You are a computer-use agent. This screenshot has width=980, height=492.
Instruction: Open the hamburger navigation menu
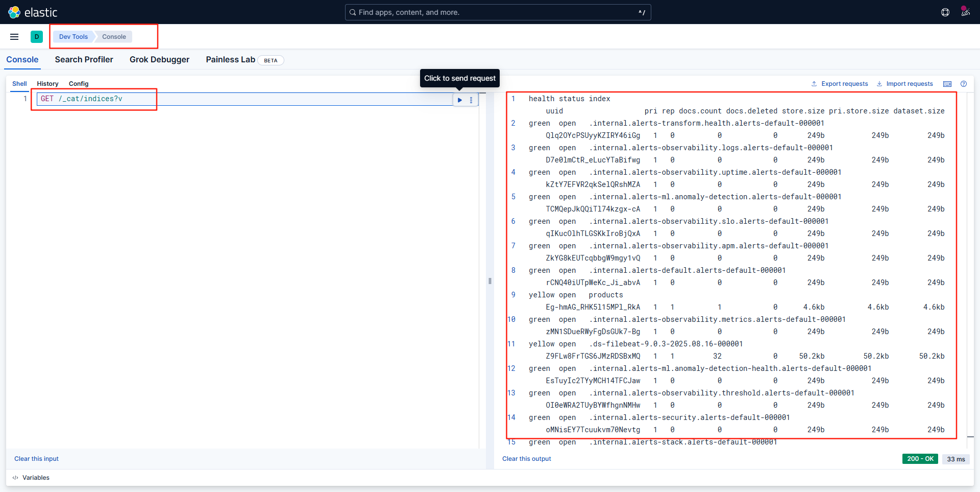click(x=14, y=37)
